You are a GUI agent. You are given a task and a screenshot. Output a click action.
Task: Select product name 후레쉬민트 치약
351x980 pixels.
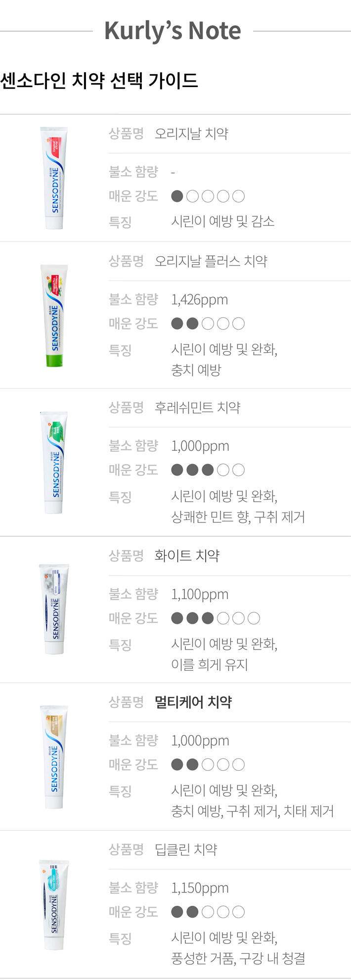point(198,408)
